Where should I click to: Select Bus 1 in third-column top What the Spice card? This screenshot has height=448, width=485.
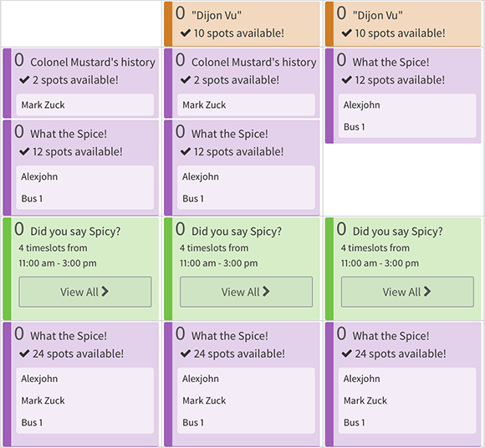tap(355, 127)
